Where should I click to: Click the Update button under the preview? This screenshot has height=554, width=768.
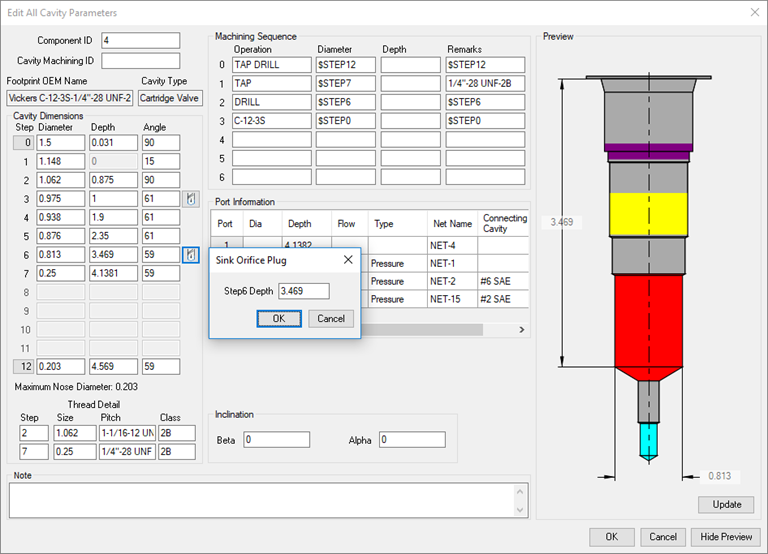coord(726,504)
